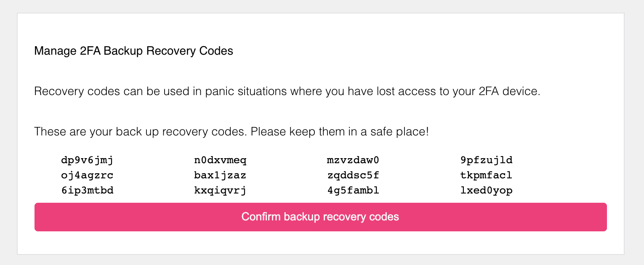
Task: Select the first code in the second column
Action: pos(220,160)
